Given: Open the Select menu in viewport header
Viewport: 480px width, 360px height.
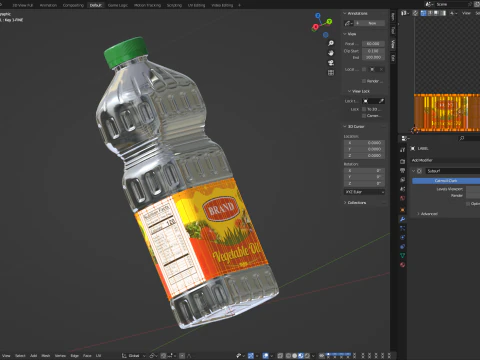Looking at the screenshot, I should click(x=20, y=356).
